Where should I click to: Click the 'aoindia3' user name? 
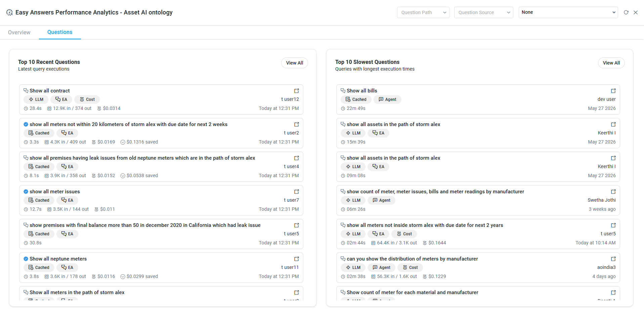(x=606, y=267)
